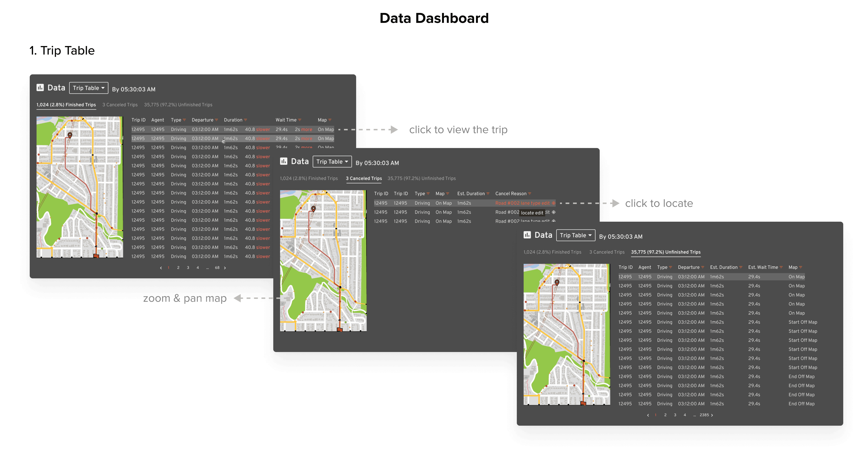
Task: Click chart icon beside Data in Canceled Trips panel
Action: pyautogui.click(x=284, y=161)
